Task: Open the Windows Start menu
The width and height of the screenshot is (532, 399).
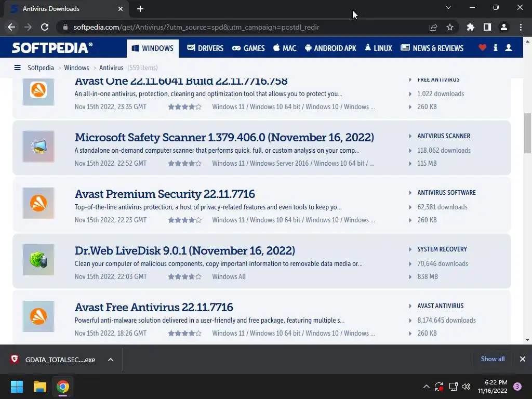Action: pos(17,387)
